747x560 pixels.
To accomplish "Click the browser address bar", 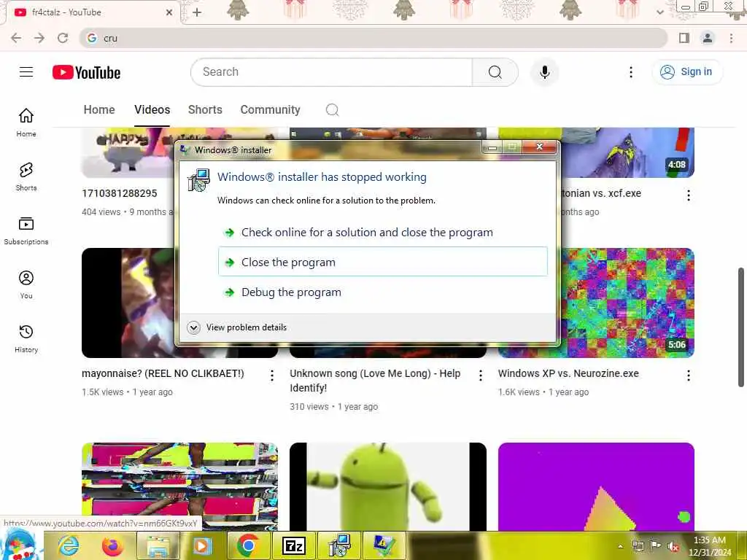I will pyautogui.click(x=373, y=38).
